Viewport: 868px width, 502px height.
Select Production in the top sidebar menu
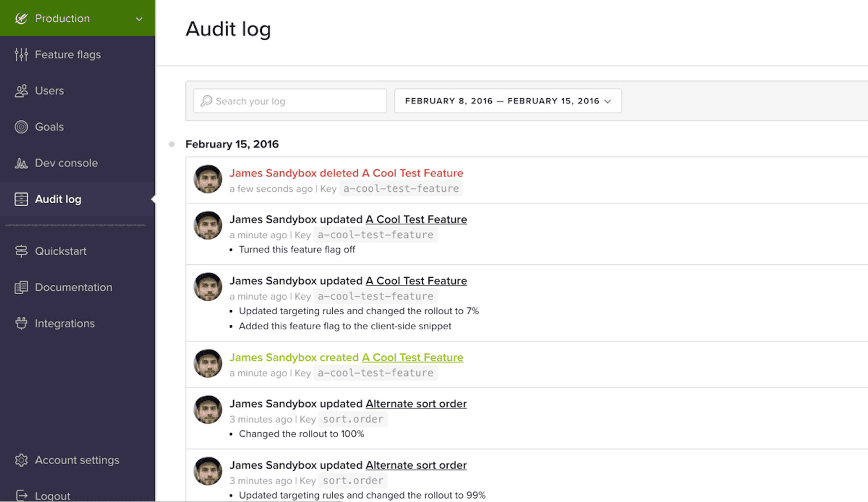[x=62, y=18]
